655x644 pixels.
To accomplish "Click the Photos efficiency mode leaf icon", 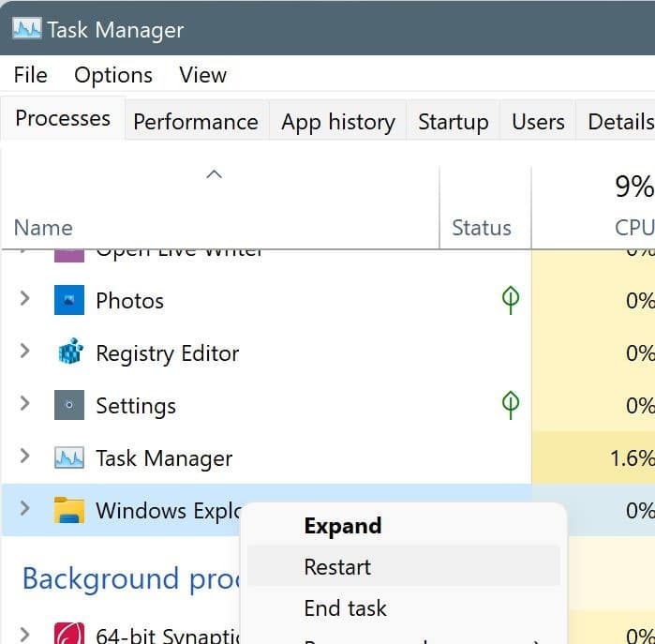I will click(511, 300).
